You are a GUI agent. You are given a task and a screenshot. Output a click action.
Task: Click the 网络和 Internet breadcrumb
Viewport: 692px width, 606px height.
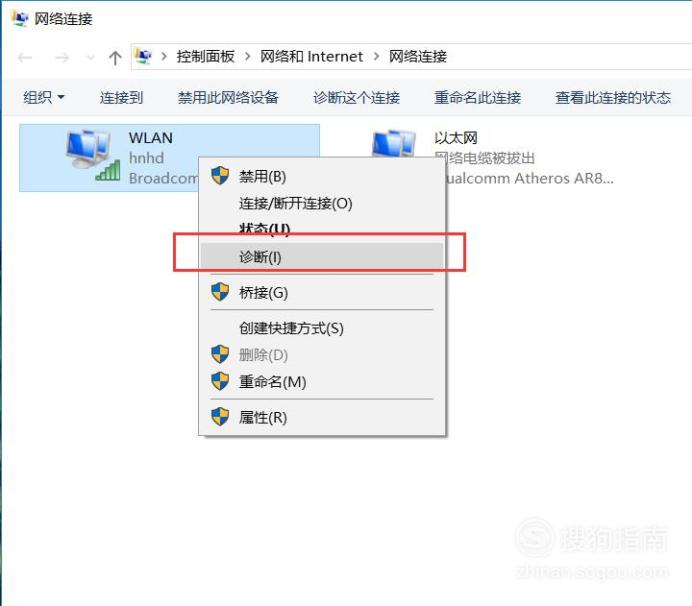311,56
